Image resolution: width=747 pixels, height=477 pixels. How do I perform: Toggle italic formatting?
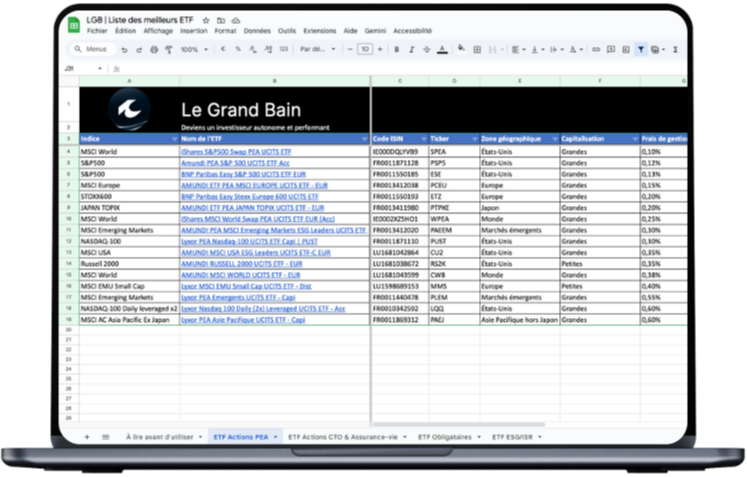pos(412,49)
